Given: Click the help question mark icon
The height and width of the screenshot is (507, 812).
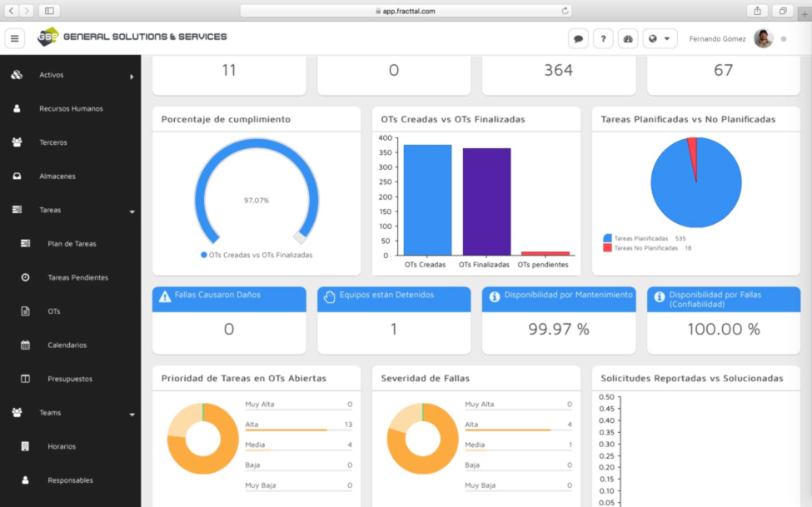Looking at the screenshot, I should point(603,38).
